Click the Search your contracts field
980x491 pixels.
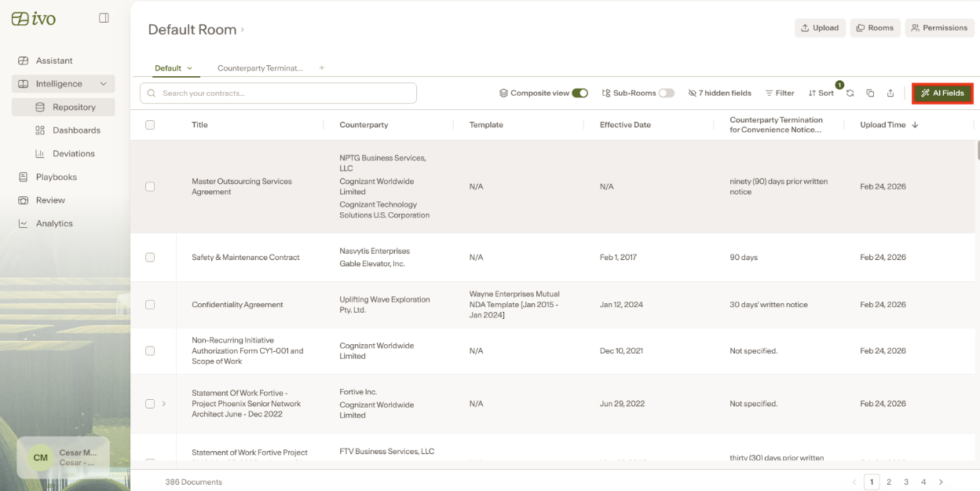(x=278, y=93)
